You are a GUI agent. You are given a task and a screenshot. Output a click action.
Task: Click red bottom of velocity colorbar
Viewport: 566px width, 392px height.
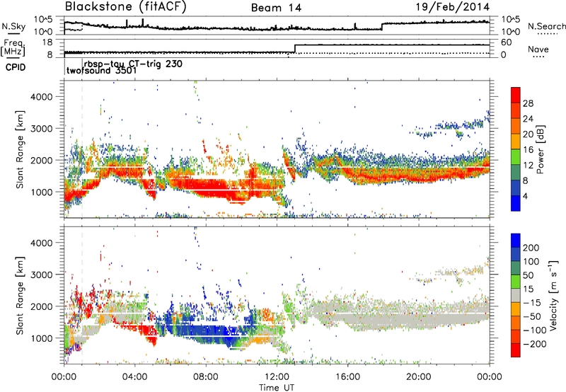[x=516, y=350]
